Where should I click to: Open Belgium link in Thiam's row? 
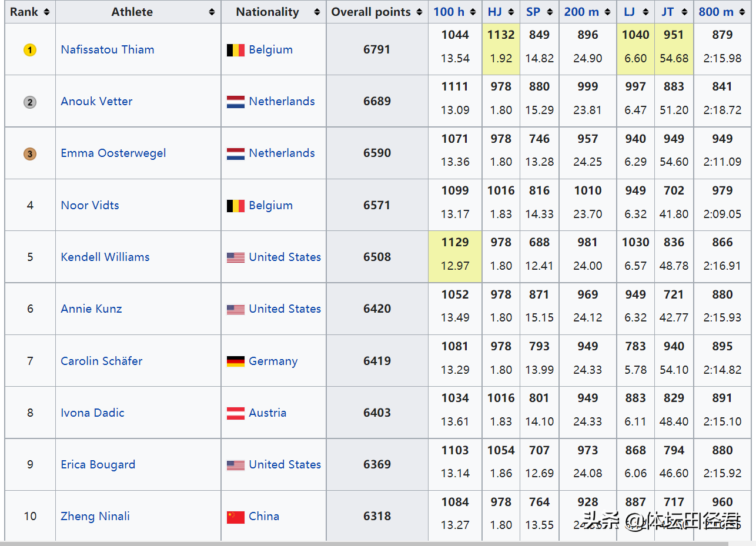tap(270, 50)
